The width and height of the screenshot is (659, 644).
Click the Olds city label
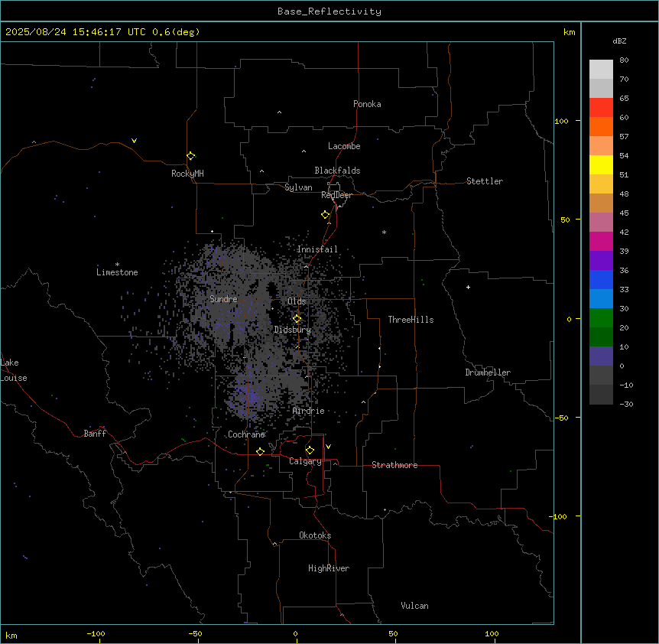[x=297, y=301]
